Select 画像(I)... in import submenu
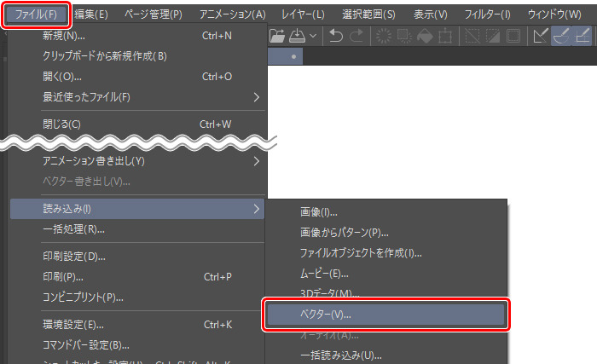 point(386,212)
